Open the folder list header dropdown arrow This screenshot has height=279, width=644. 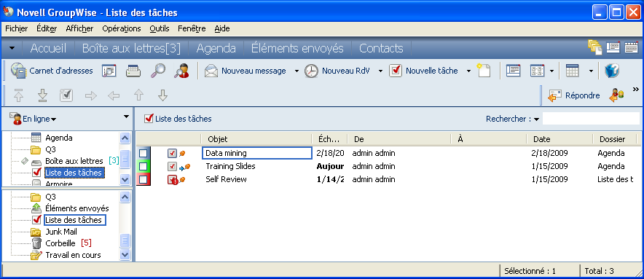[126, 117]
